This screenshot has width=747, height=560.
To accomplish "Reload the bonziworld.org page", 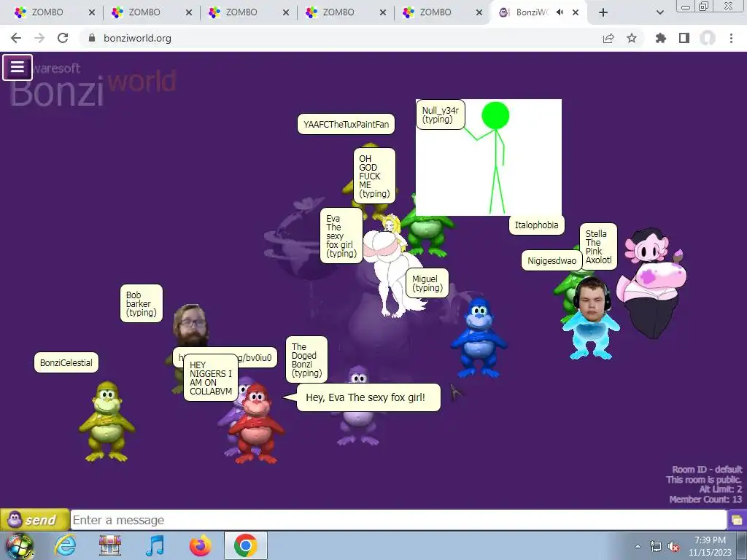I will click(x=63, y=38).
